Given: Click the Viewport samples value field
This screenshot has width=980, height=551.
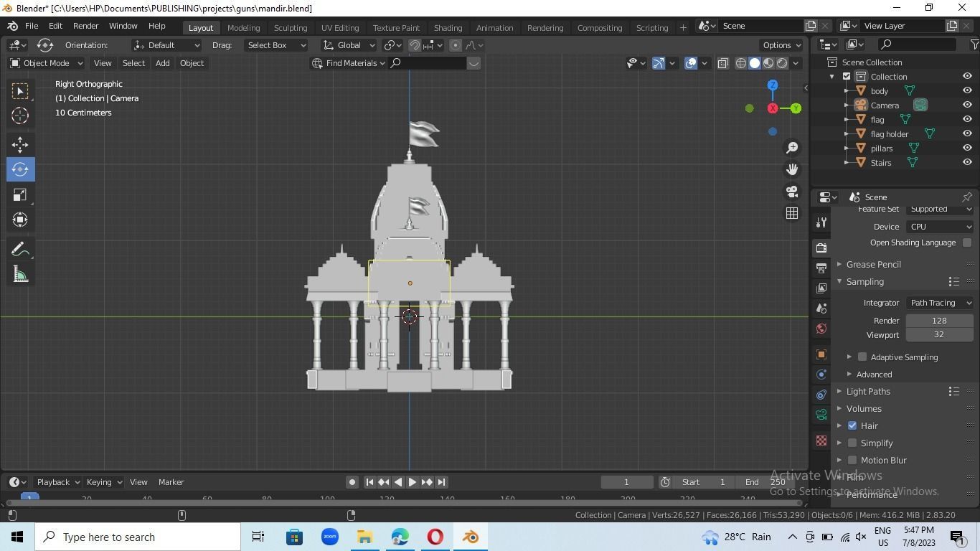Looking at the screenshot, I should (x=940, y=334).
